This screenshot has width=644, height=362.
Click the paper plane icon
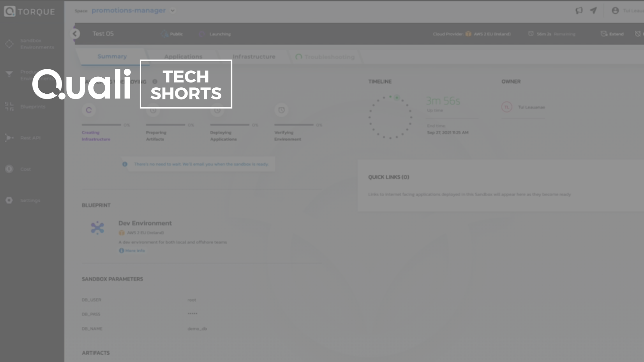click(593, 11)
